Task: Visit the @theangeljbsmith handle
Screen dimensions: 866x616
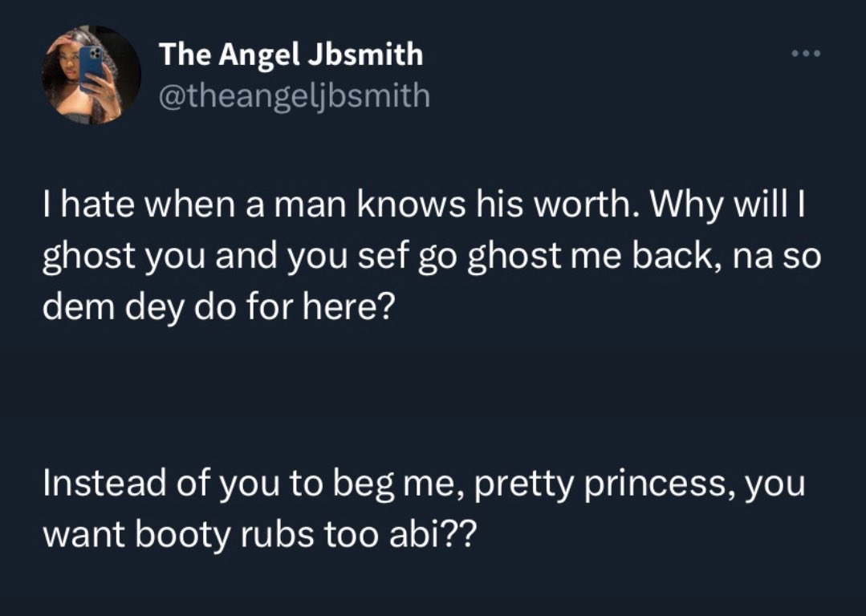Action: [x=295, y=96]
